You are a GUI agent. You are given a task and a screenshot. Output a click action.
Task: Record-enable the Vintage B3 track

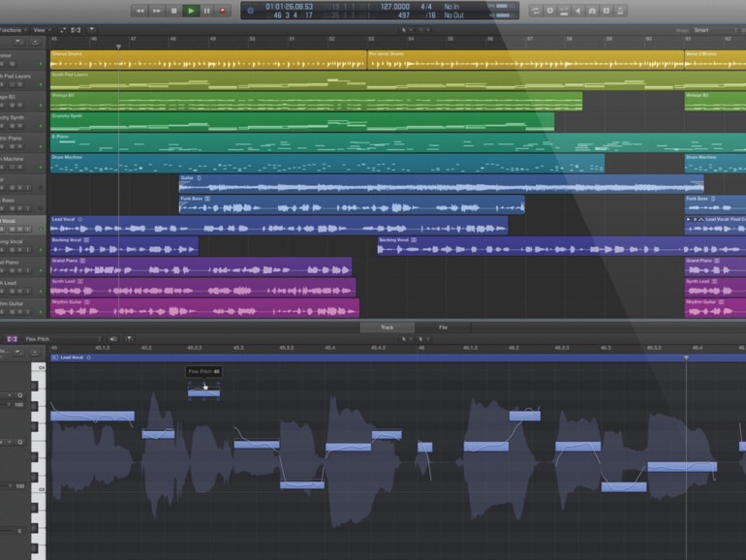(19, 106)
